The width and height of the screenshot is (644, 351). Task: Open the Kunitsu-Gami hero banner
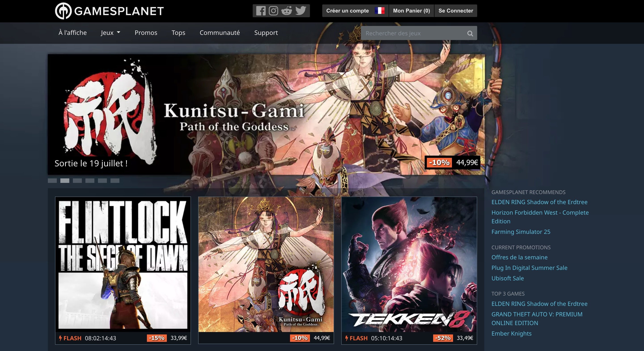[266, 114]
